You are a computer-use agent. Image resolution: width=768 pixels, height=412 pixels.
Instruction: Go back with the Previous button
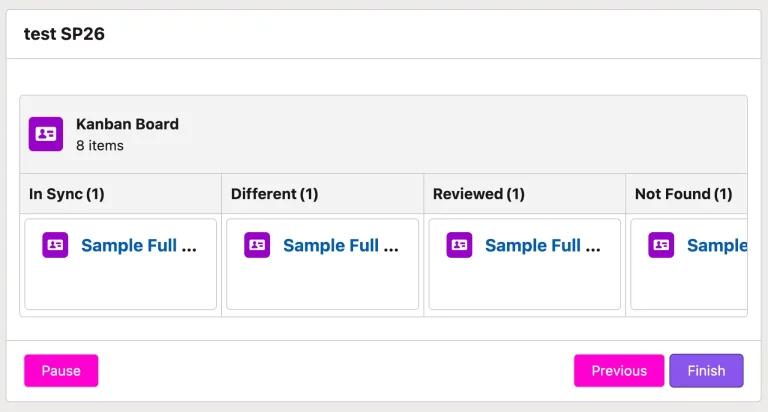[x=619, y=370]
